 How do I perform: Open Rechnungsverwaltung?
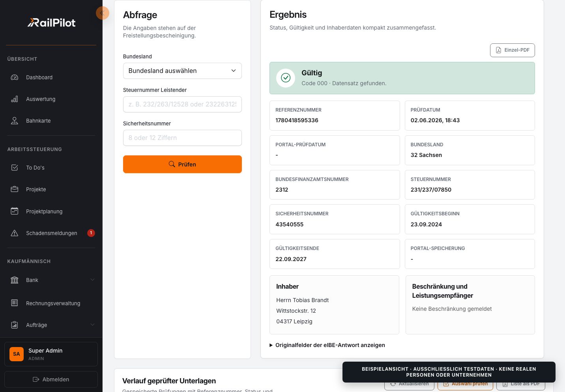pos(51,303)
